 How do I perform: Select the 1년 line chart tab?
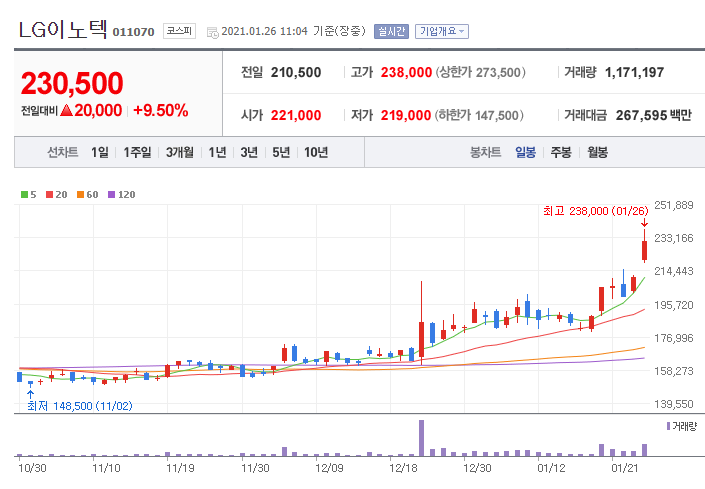tap(217, 152)
